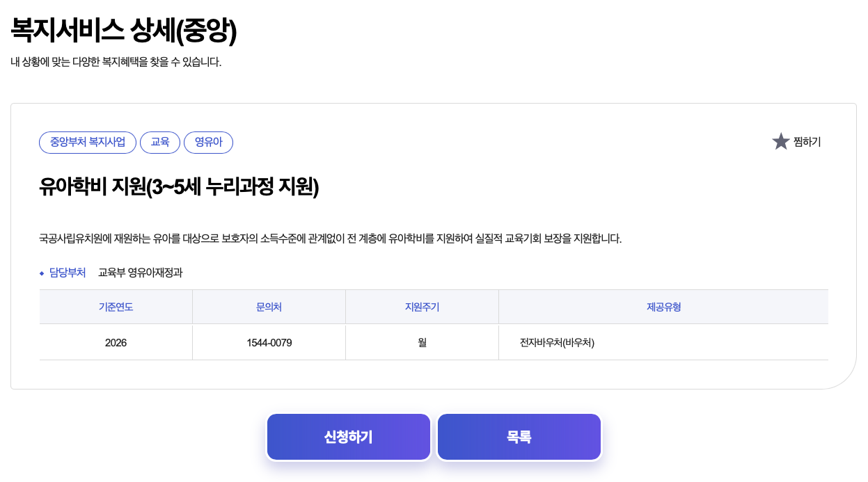Select the 지원주기 column header
This screenshot has width=868, height=482.
pyautogui.click(x=422, y=306)
